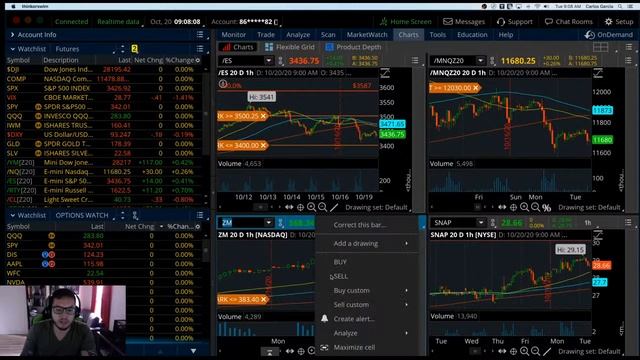This screenshot has width=640, height=360.
Task: Open Account Info panel list menu icon
Action: (x=200, y=35)
